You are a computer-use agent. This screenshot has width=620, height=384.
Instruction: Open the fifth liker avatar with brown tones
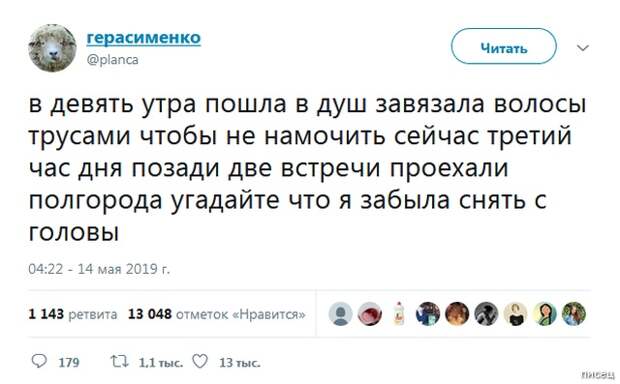(x=457, y=314)
